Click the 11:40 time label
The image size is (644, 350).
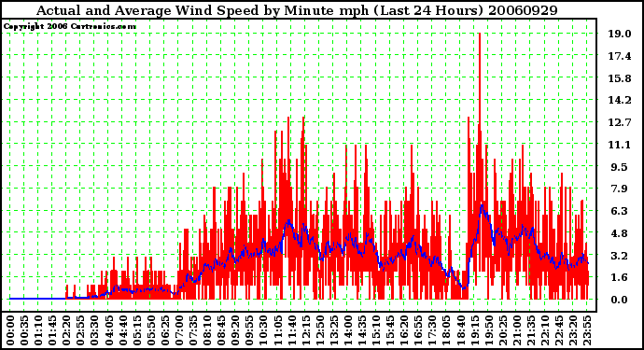click(x=291, y=330)
